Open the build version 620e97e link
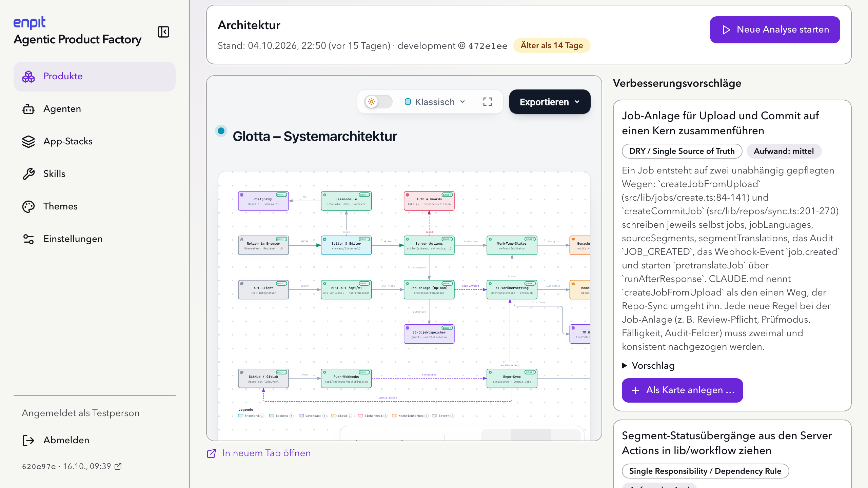Viewport: 868px width, 488px height. click(x=72, y=466)
